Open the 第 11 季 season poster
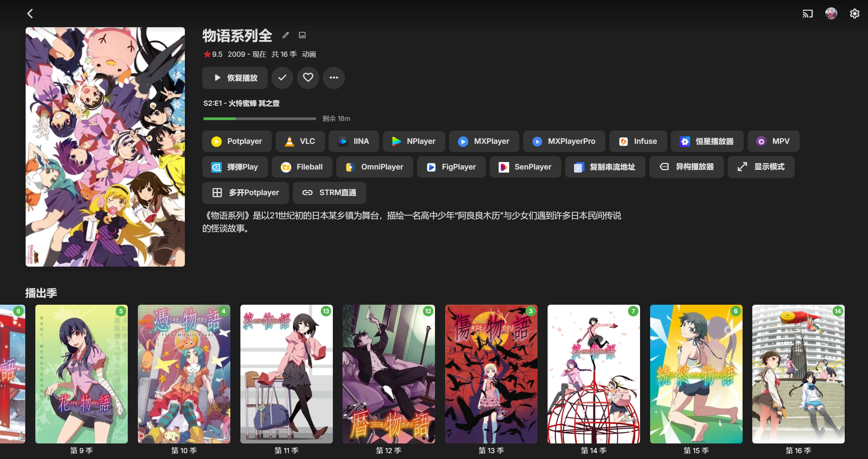868x459 pixels. click(287, 374)
